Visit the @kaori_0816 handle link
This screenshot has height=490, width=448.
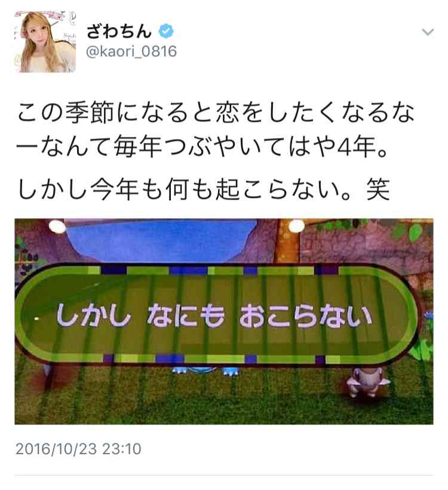point(131,51)
